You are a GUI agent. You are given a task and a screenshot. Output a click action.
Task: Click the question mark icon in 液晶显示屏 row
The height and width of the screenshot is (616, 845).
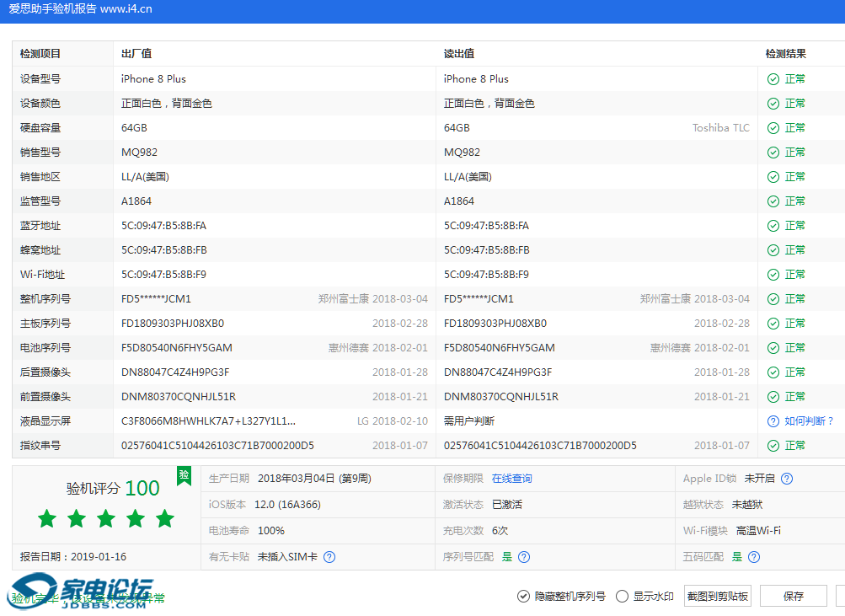tap(773, 421)
